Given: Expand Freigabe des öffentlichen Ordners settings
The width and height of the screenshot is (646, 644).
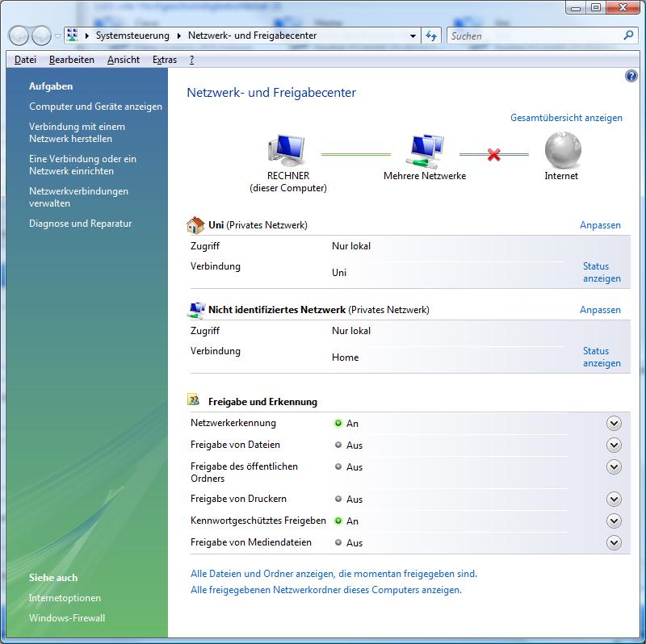Looking at the screenshot, I should [x=614, y=467].
